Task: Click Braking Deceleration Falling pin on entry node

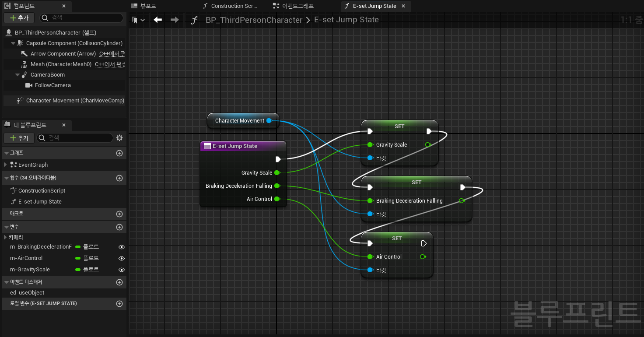Action: coord(277,186)
